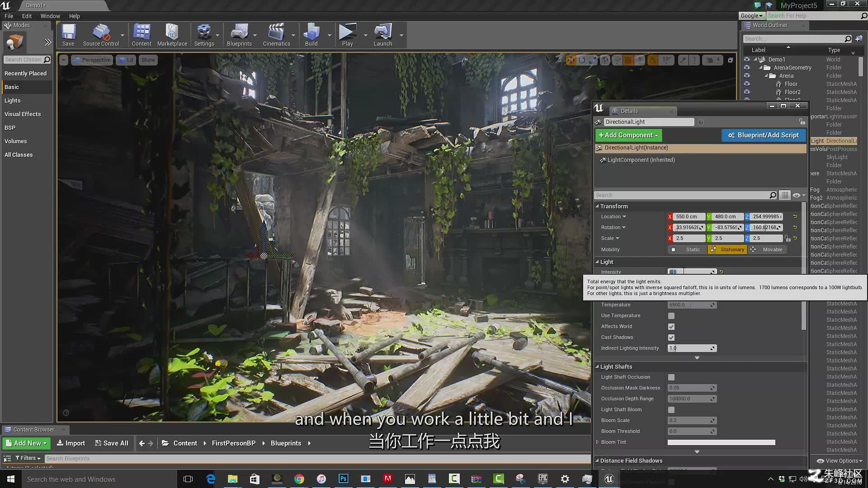
Task: Open the Edit menu
Action: pyautogui.click(x=27, y=16)
